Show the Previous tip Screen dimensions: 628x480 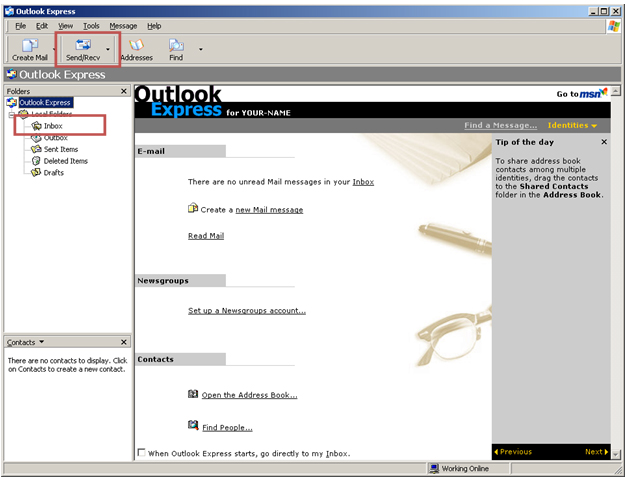[x=513, y=452]
